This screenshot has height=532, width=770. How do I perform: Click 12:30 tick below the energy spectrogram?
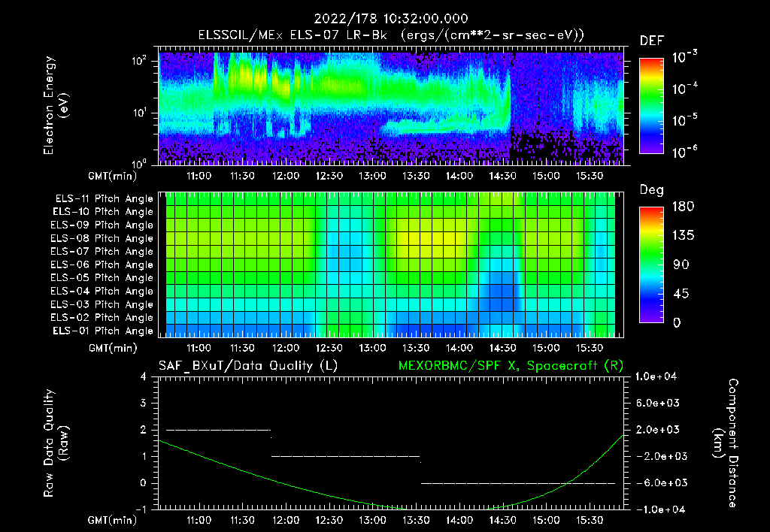[x=329, y=176]
